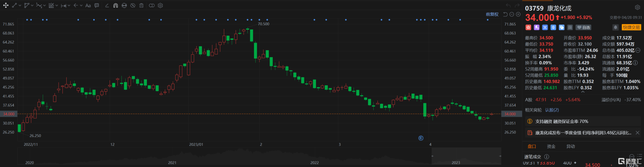Click the purple lightning L2 badge
Image resolution: width=644 pixels, height=167 pixels.
coord(536,27)
